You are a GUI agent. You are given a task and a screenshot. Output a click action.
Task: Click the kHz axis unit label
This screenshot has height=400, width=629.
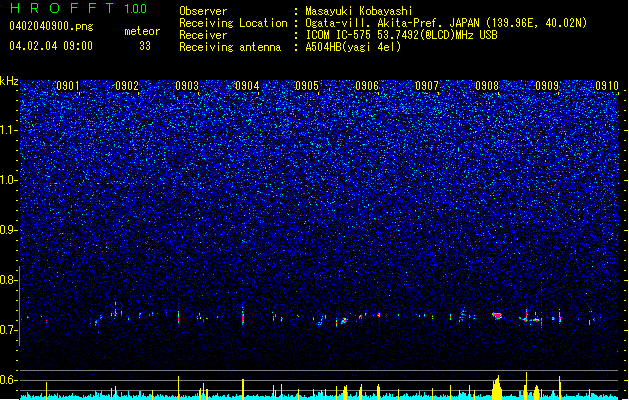[x=9, y=81]
